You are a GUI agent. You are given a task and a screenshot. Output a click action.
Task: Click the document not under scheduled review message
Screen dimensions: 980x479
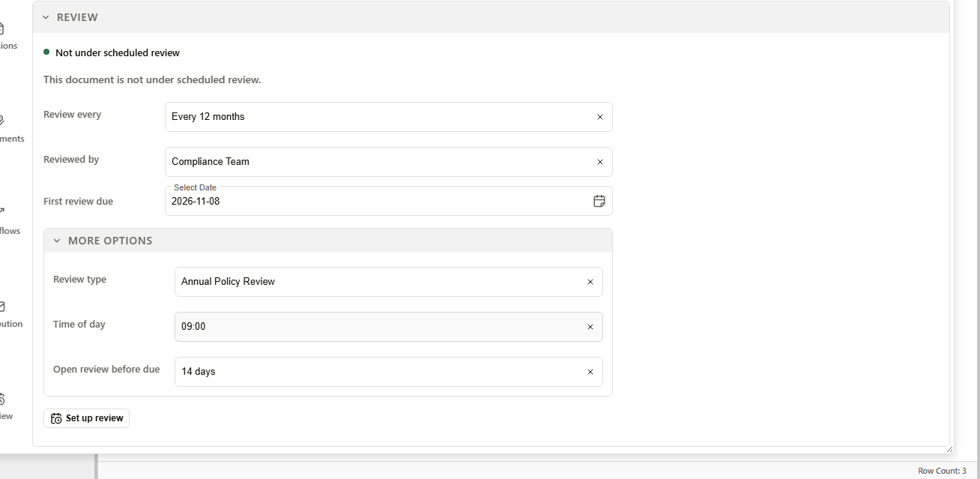click(152, 79)
